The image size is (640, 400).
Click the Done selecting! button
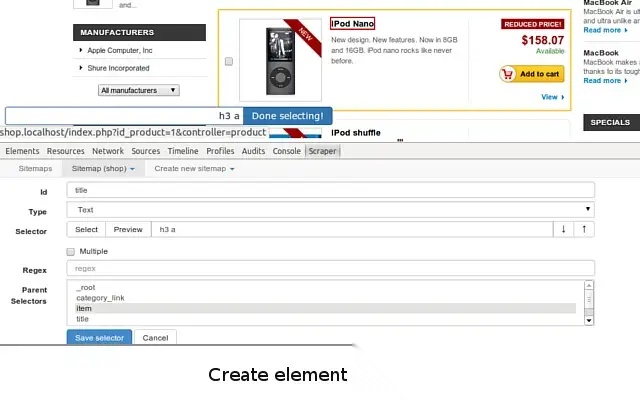(288, 116)
